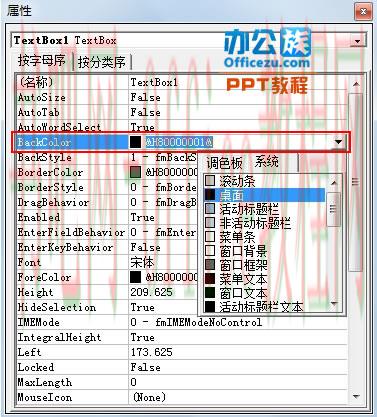The height and width of the screenshot is (417, 377).
Task: Select the AutoSize property row
Action: point(182,97)
